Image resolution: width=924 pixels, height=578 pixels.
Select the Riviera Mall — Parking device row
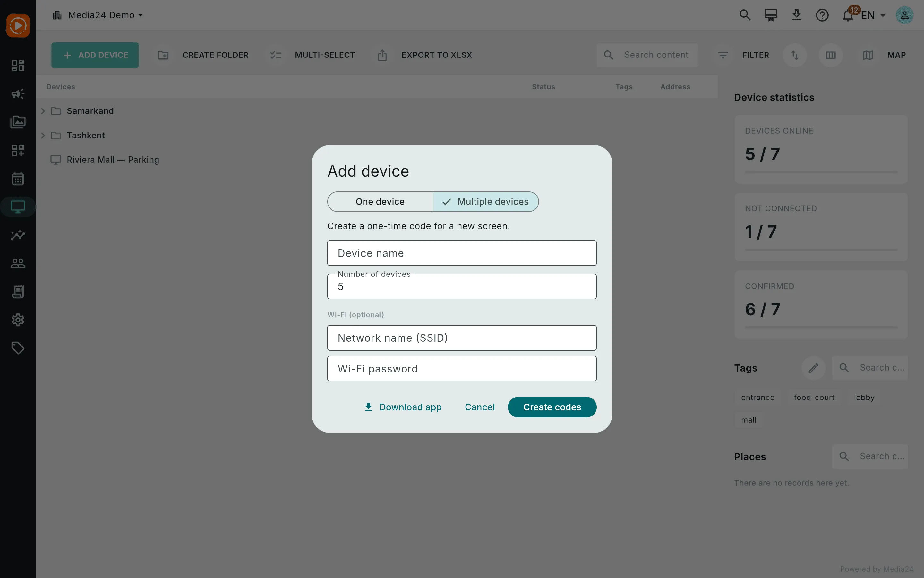377,160
